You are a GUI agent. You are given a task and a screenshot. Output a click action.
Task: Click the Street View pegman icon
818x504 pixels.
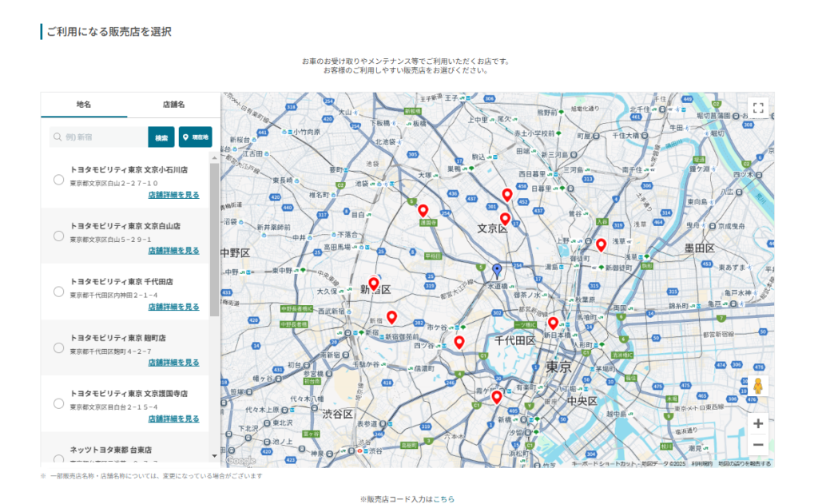pos(758,386)
